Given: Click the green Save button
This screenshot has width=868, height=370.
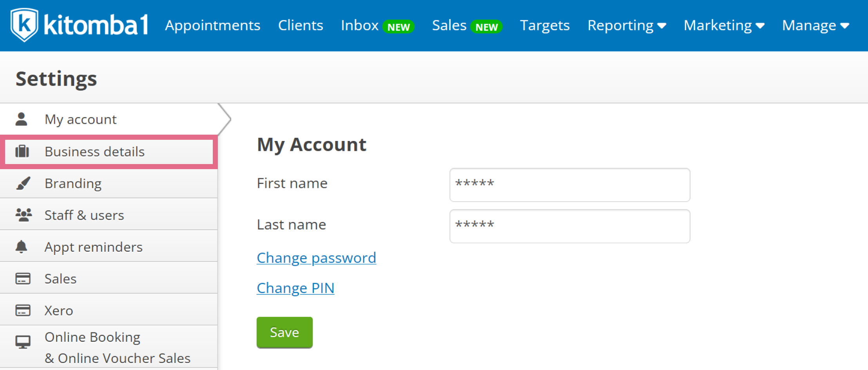Looking at the screenshot, I should [x=285, y=332].
